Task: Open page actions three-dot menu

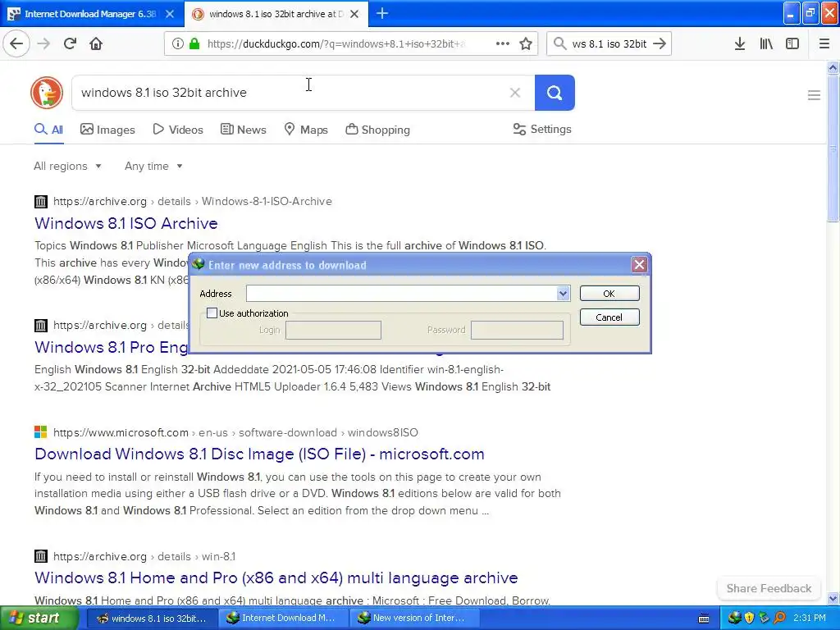Action: click(503, 43)
